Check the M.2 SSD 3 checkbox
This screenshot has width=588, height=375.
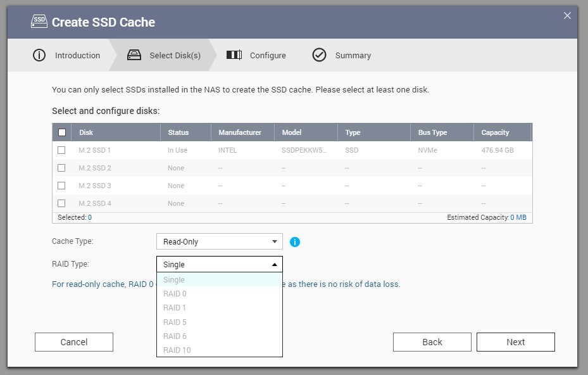(61, 186)
